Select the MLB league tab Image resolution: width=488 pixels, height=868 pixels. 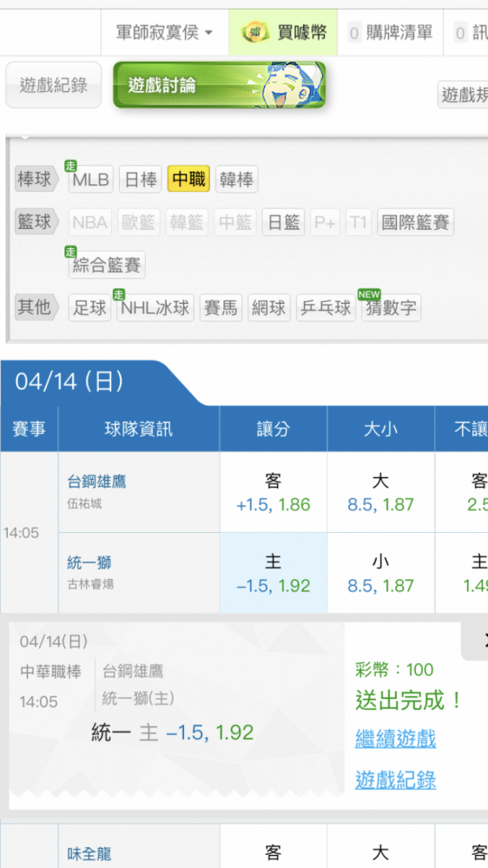tap(91, 180)
